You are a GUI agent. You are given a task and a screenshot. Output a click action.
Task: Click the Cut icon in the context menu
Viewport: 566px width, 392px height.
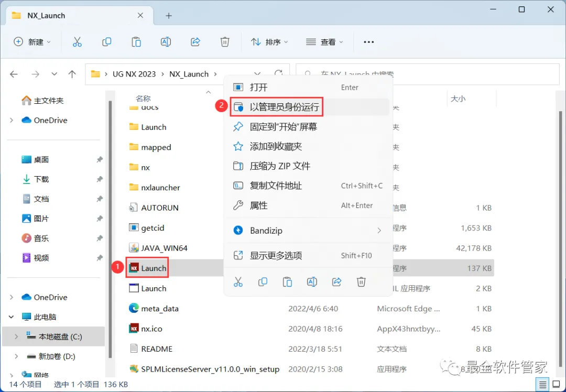click(238, 282)
